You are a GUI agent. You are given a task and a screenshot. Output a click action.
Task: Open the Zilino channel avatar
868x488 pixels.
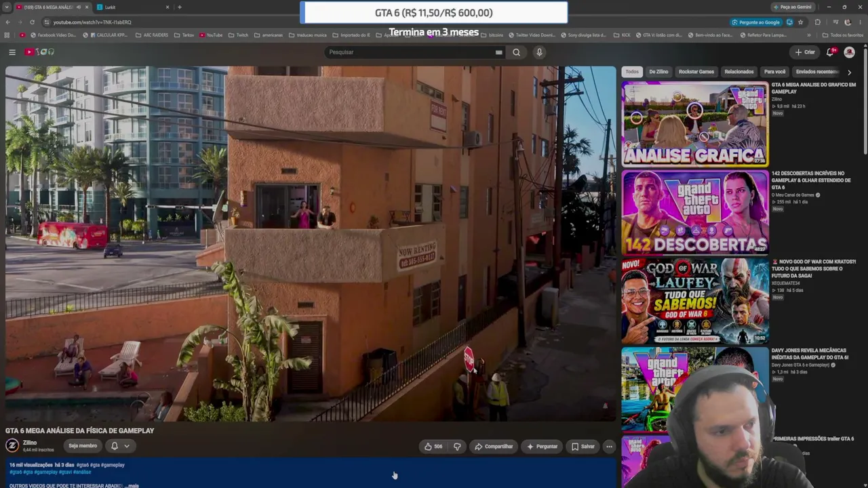(x=12, y=445)
